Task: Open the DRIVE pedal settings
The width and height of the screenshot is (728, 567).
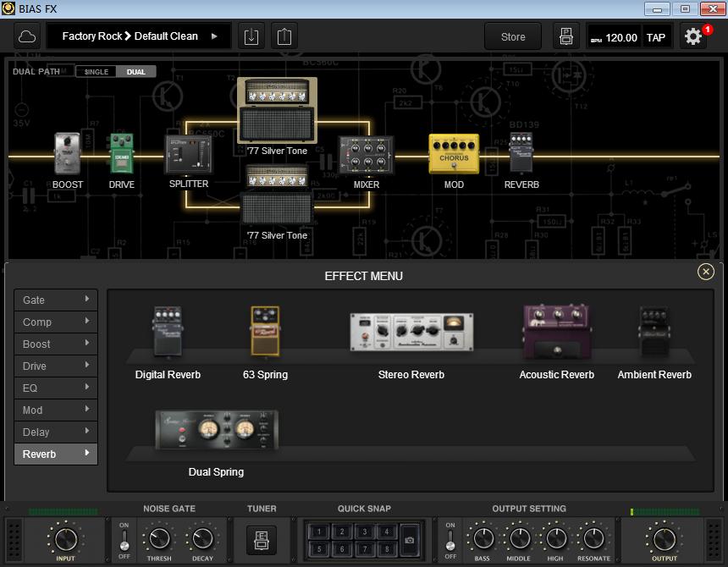Action: pyautogui.click(x=121, y=155)
